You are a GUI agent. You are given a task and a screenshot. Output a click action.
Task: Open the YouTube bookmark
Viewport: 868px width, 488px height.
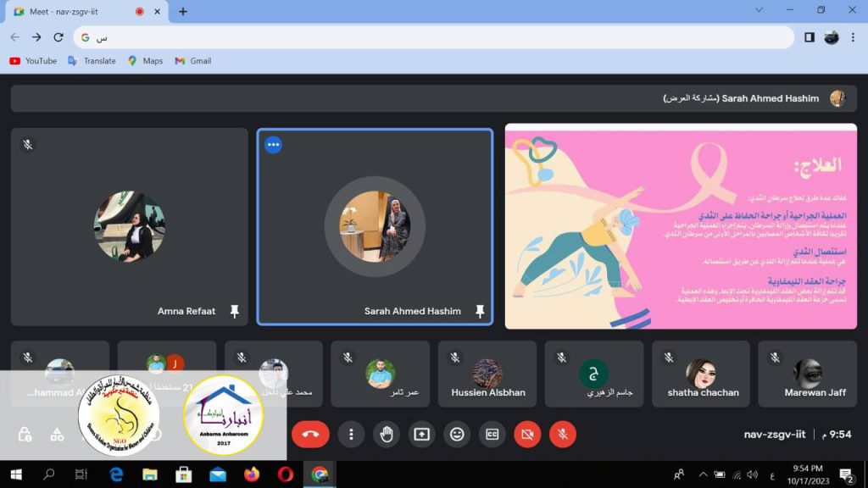(33, 61)
